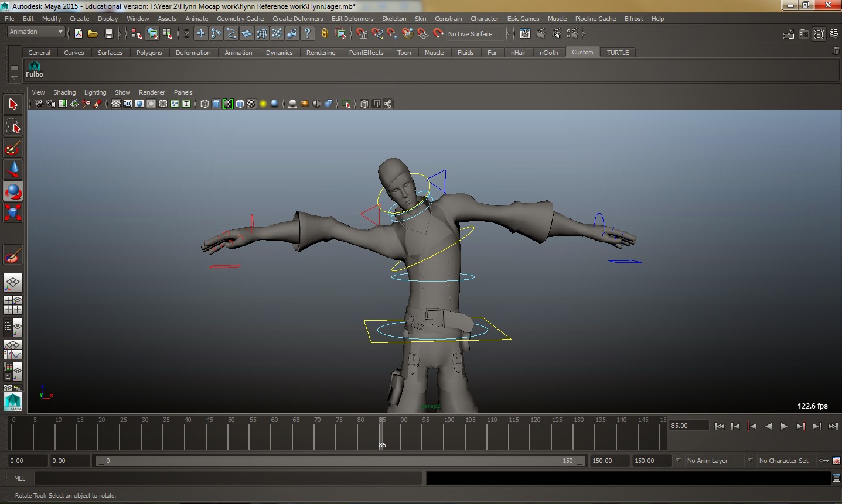Viewport: 842px width, 504px height.
Task: Activate the Move tool
Action: coord(13,169)
